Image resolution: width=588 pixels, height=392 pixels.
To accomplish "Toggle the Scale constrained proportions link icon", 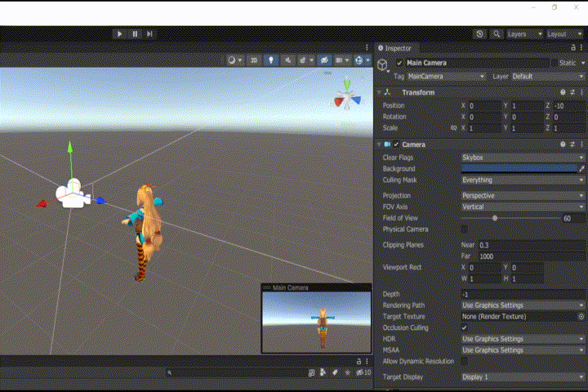I will click(454, 128).
